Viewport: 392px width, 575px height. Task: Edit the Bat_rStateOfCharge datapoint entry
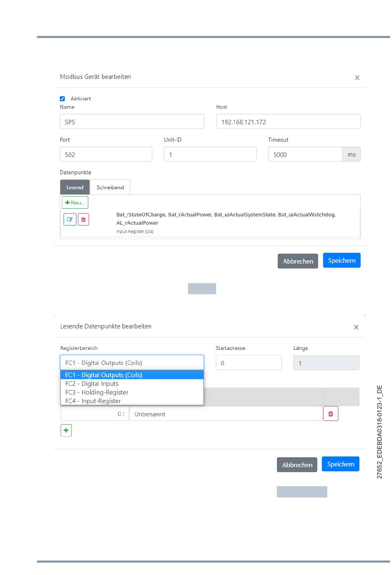click(x=70, y=219)
